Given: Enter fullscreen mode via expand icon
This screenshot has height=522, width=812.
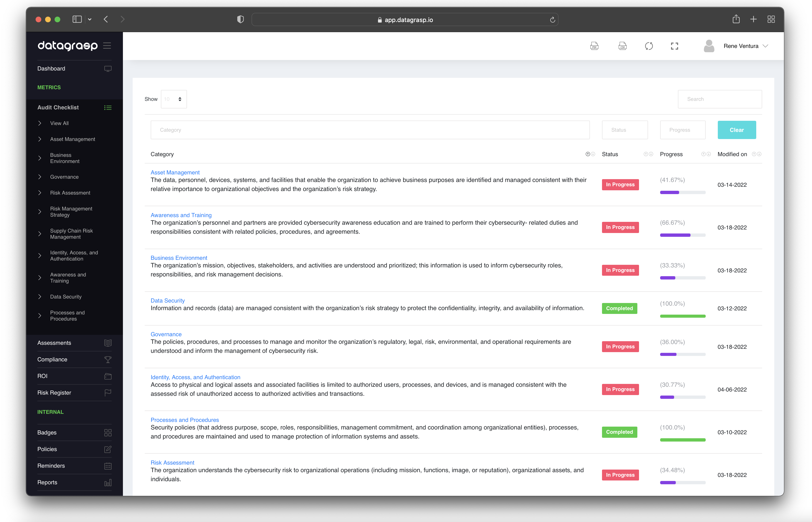Looking at the screenshot, I should tap(674, 46).
